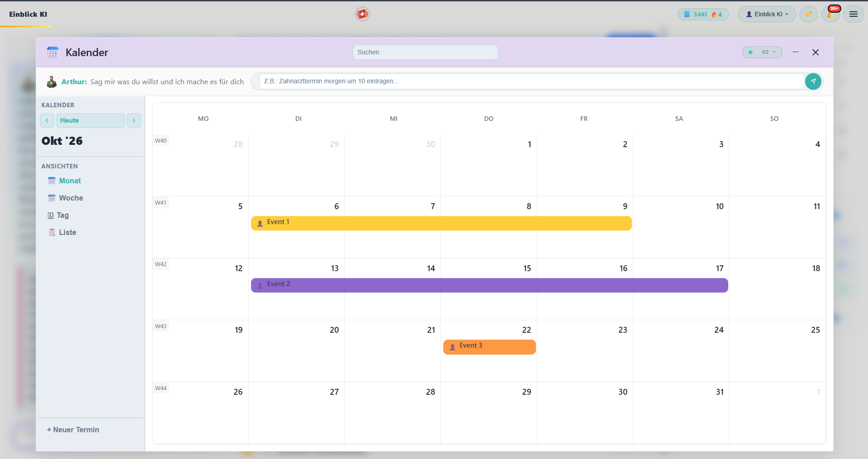This screenshot has height=459, width=868.
Task: Send the Arthur assistant request
Action: [813, 81]
